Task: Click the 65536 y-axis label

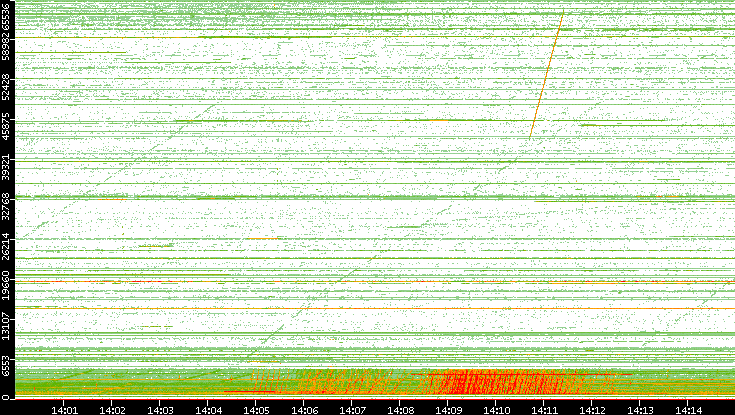Action: (7, 20)
